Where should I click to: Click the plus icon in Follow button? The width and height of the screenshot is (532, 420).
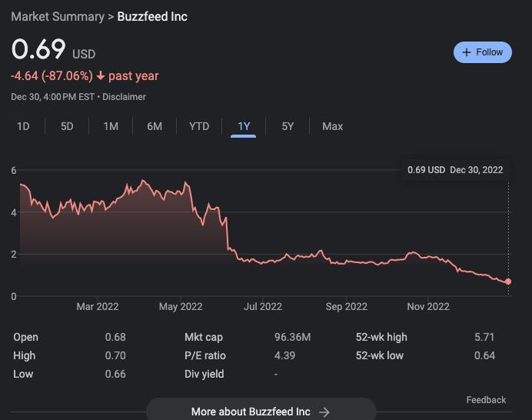pyautogui.click(x=467, y=52)
